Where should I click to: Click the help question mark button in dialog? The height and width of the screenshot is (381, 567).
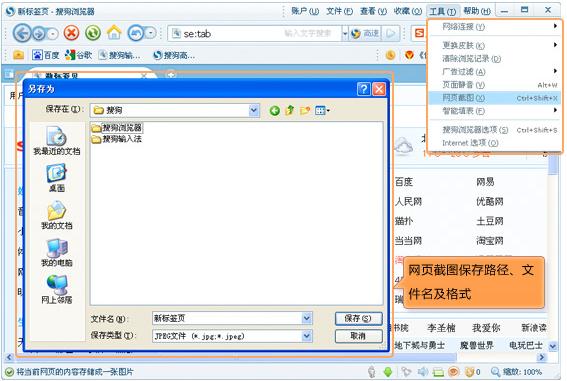click(x=364, y=89)
